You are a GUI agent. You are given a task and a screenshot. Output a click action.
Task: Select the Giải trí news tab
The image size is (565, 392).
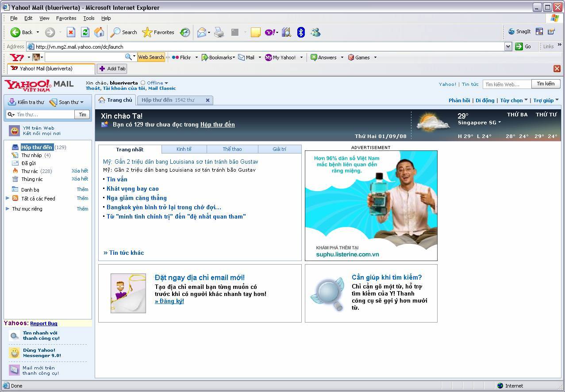(279, 149)
